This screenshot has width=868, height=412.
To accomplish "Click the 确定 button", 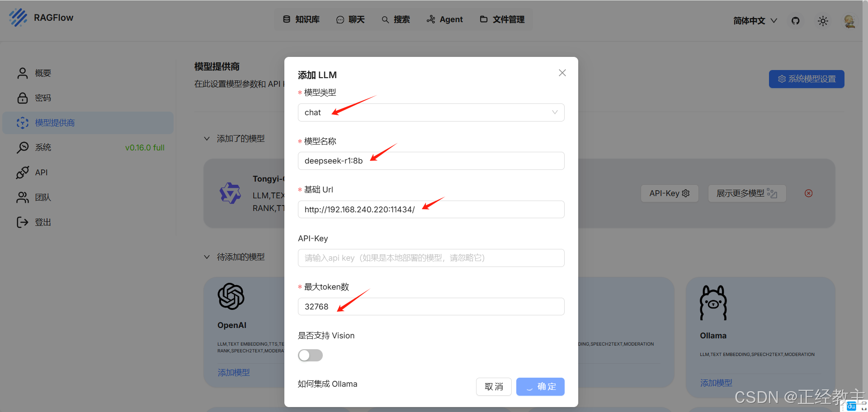I will (541, 387).
